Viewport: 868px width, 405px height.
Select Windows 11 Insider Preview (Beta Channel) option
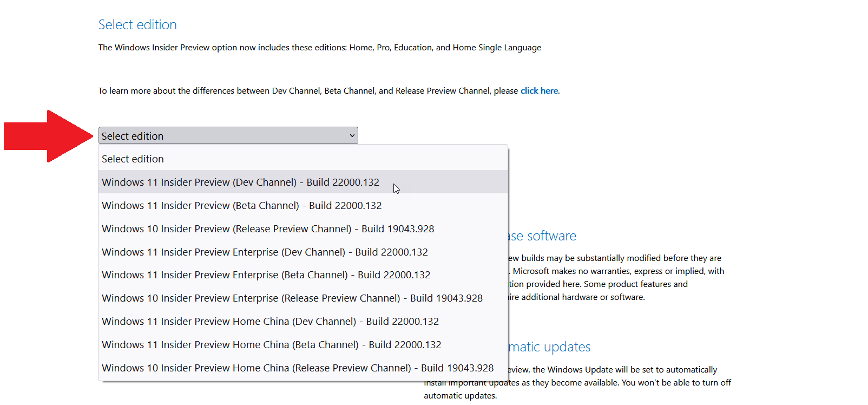303,205
